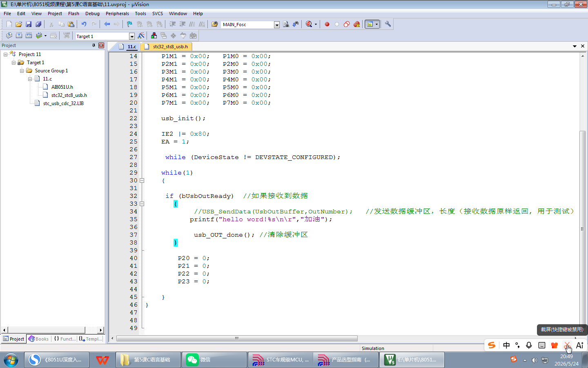
Task: Click the Pack Installer icon
Action: pyautogui.click(x=193, y=36)
